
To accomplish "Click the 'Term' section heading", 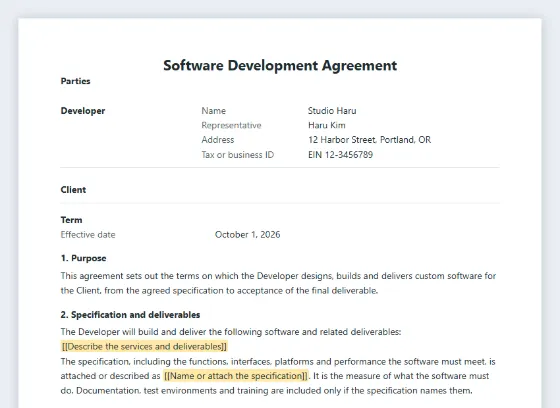I will tap(71, 220).
